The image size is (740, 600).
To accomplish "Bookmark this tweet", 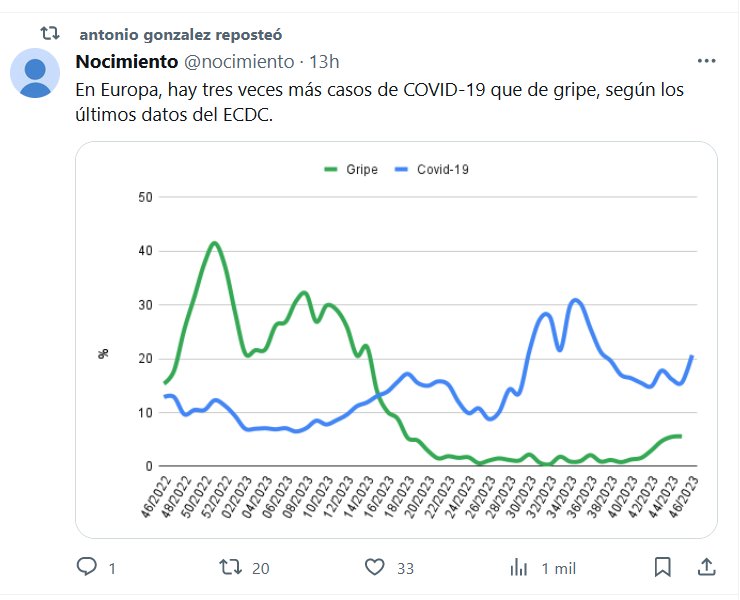I will 662,567.
